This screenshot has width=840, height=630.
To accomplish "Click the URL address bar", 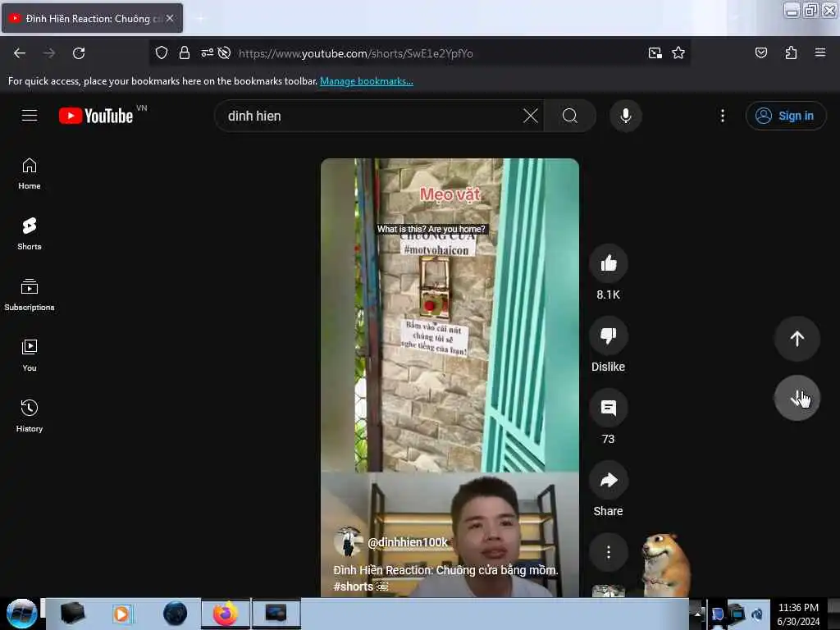I will 440,53.
